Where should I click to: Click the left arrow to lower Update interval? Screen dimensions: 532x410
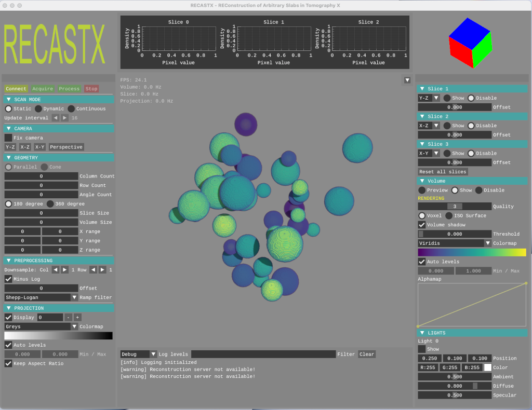coord(55,118)
